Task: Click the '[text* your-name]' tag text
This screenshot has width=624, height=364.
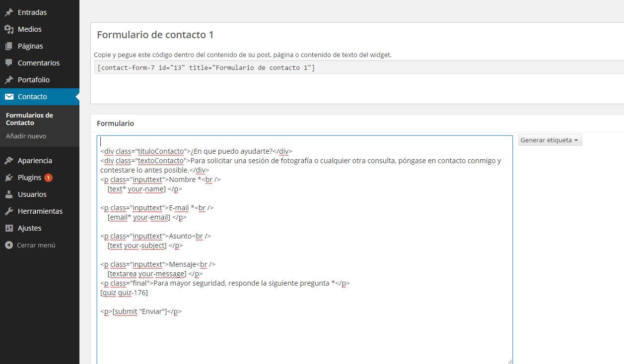Action: [137, 189]
